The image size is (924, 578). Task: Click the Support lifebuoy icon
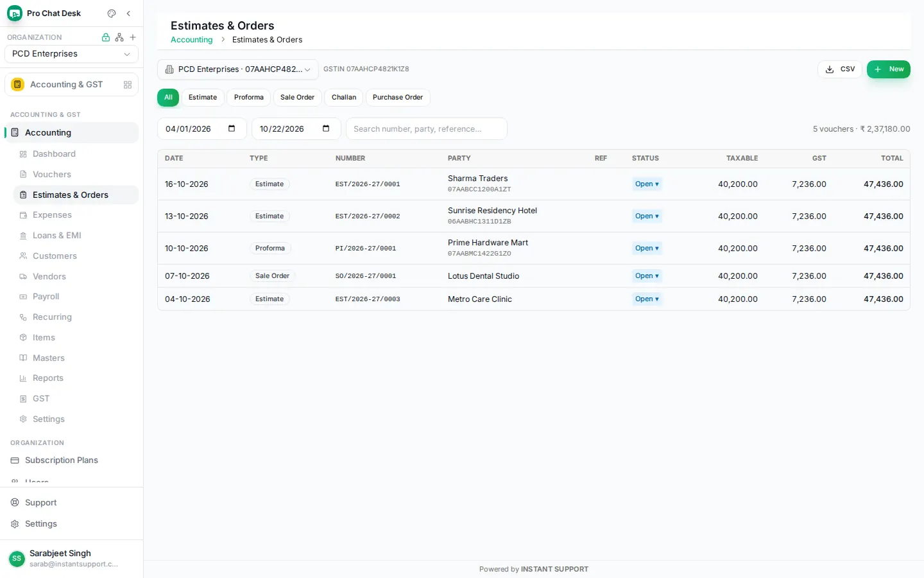15,503
